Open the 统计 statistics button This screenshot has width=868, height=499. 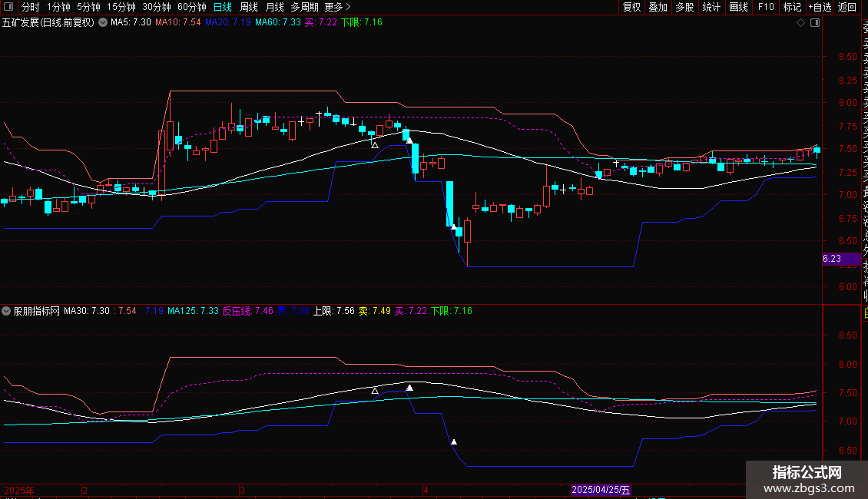[711, 7]
